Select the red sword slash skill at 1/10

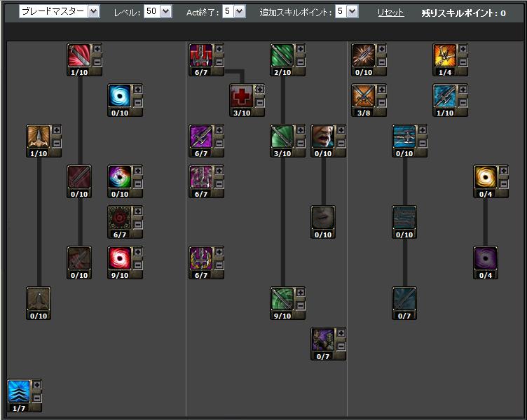pos(79,55)
